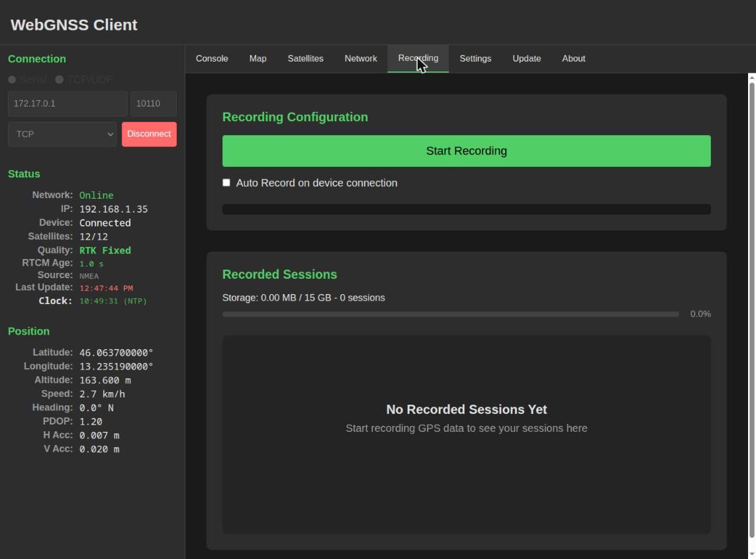756x559 pixels.
Task: Click the vertical scrollbar on the right
Action: (751, 309)
